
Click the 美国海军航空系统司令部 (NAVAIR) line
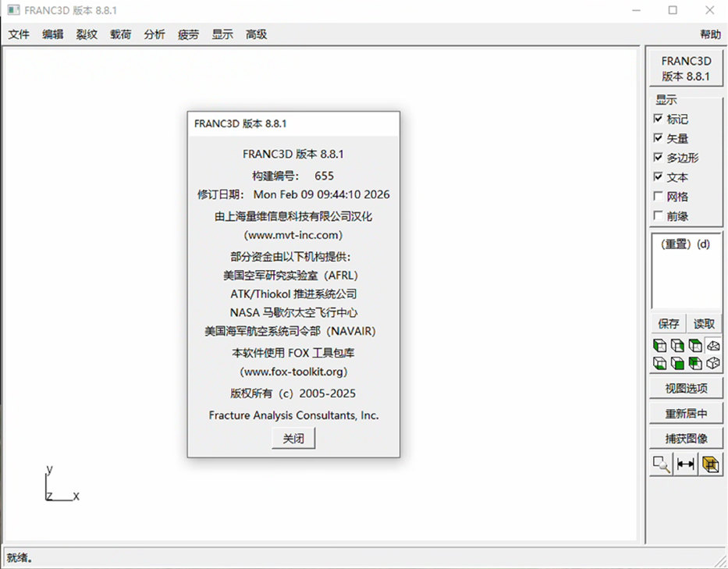coord(290,331)
